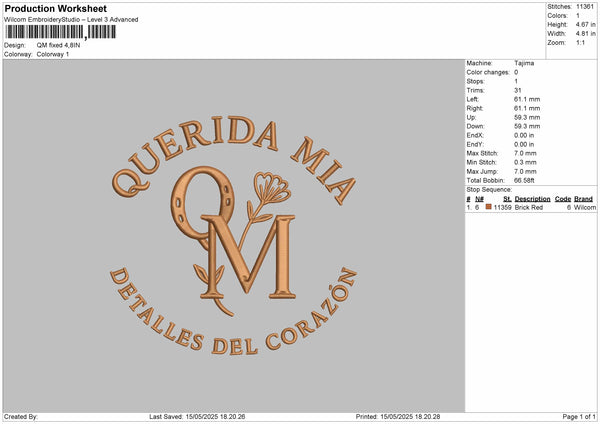
Task: Click the Machine value 'Tajima'
Action: coord(524,63)
